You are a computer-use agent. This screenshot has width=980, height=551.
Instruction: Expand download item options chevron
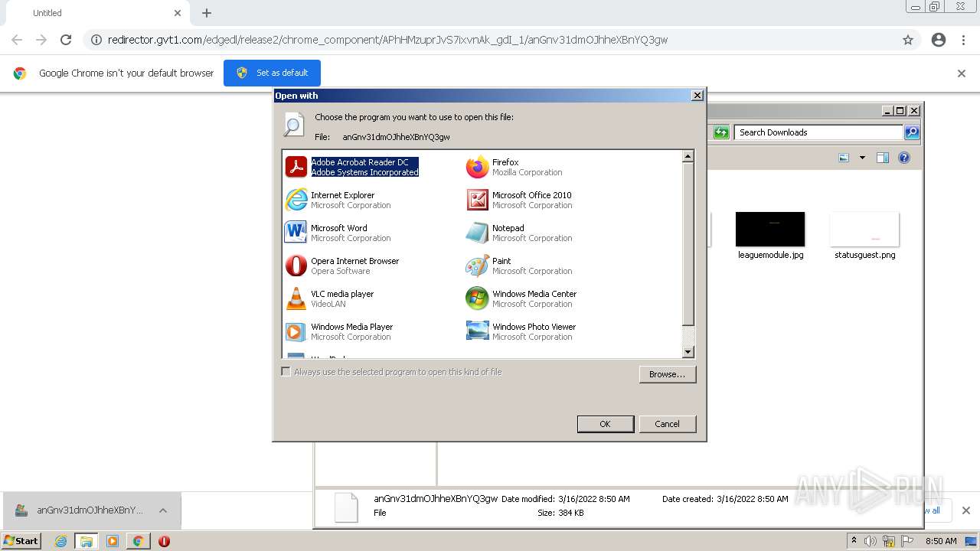click(x=163, y=510)
